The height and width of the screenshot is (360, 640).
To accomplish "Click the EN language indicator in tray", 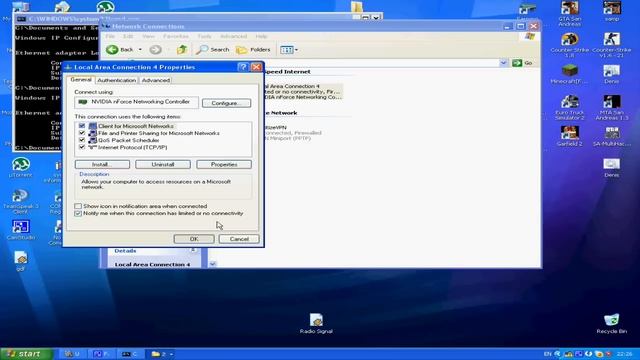I will point(547,354).
